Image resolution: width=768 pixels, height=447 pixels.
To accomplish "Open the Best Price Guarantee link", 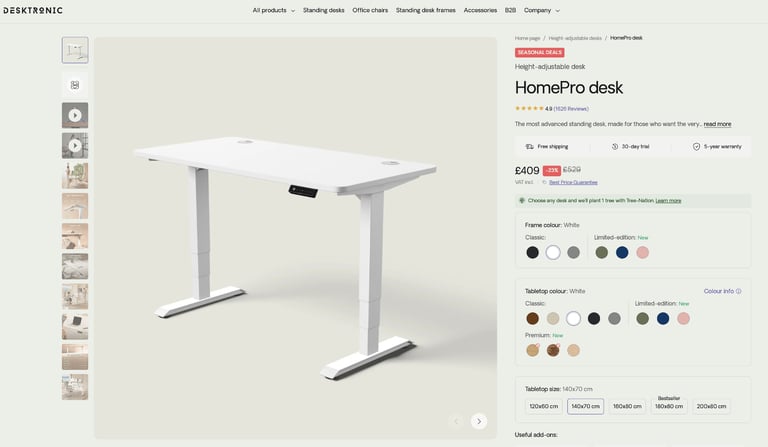I will pos(573,183).
